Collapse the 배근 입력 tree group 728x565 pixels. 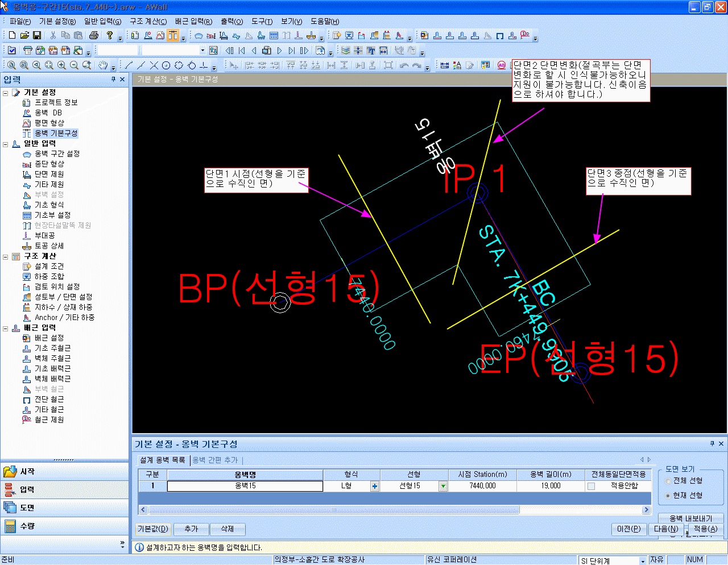pyautogui.click(x=6, y=328)
